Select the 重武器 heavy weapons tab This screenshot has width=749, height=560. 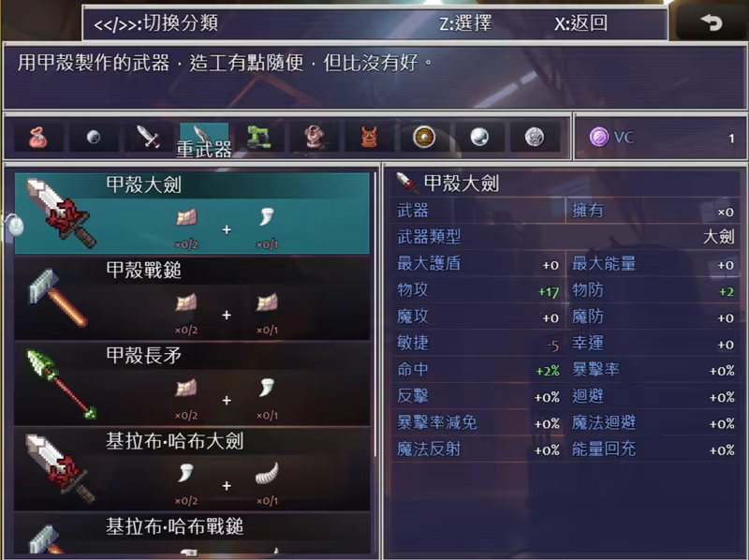click(204, 140)
